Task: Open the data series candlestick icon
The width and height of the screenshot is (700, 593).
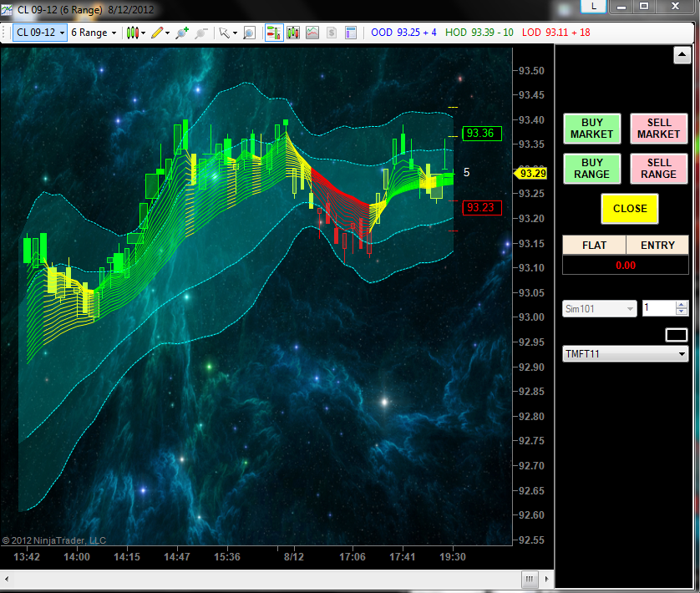Action: pyautogui.click(x=293, y=33)
